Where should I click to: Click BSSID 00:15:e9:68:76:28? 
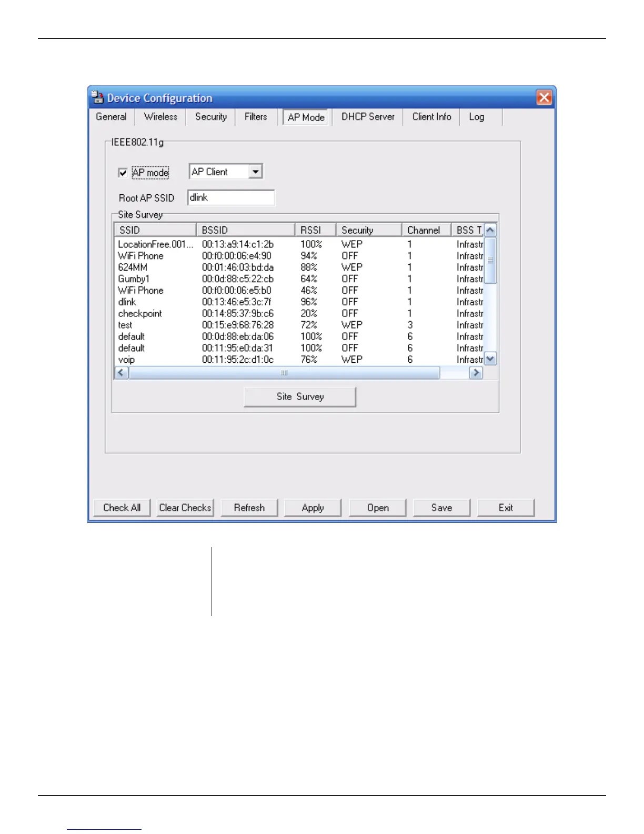(238, 325)
